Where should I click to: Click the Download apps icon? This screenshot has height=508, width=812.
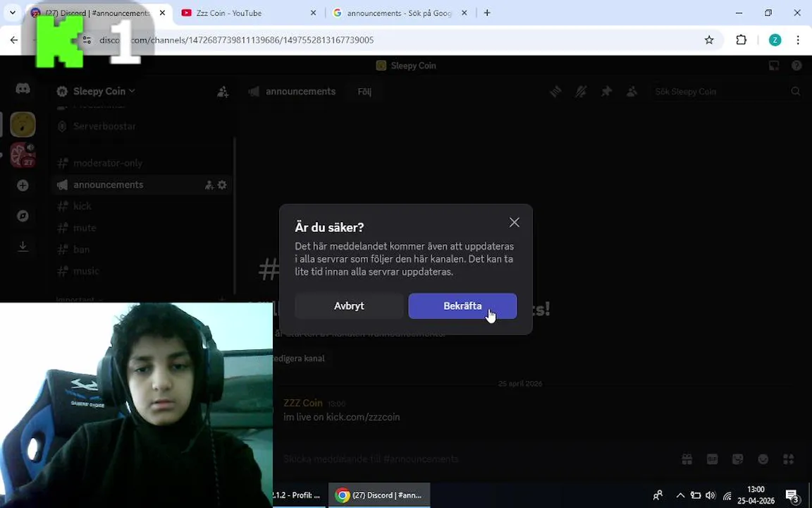(x=23, y=246)
